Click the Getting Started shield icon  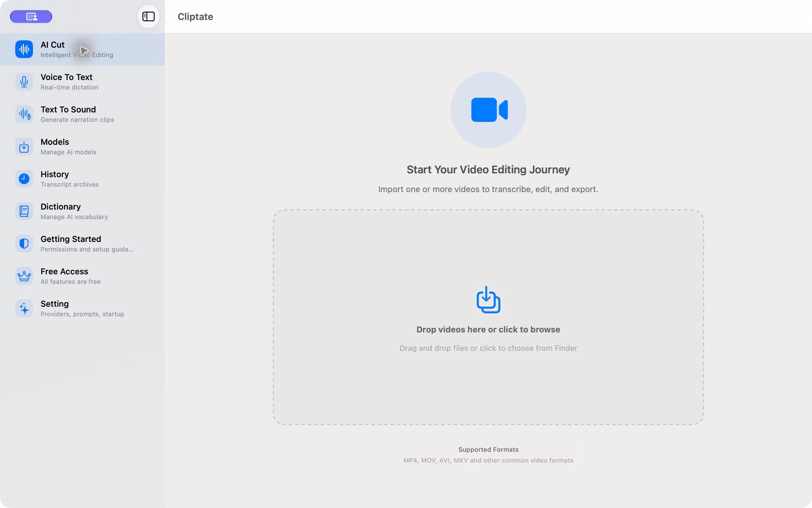pyautogui.click(x=24, y=244)
